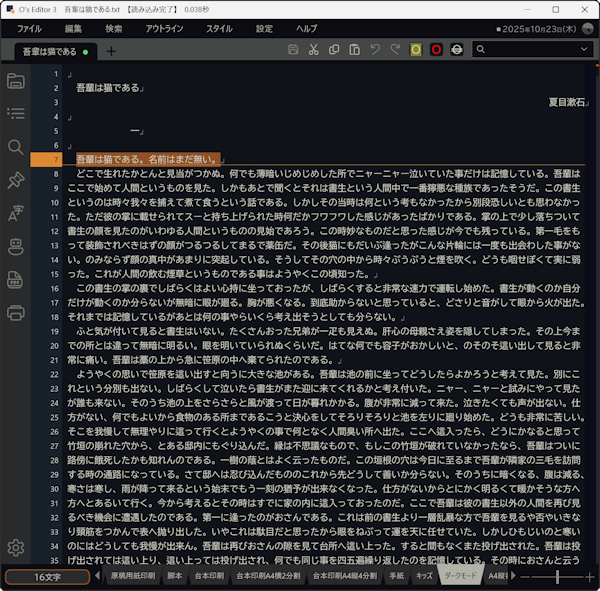Open the PDF export icon in sidebar
The height and width of the screenshot is (591, 600).
(15, 279)
